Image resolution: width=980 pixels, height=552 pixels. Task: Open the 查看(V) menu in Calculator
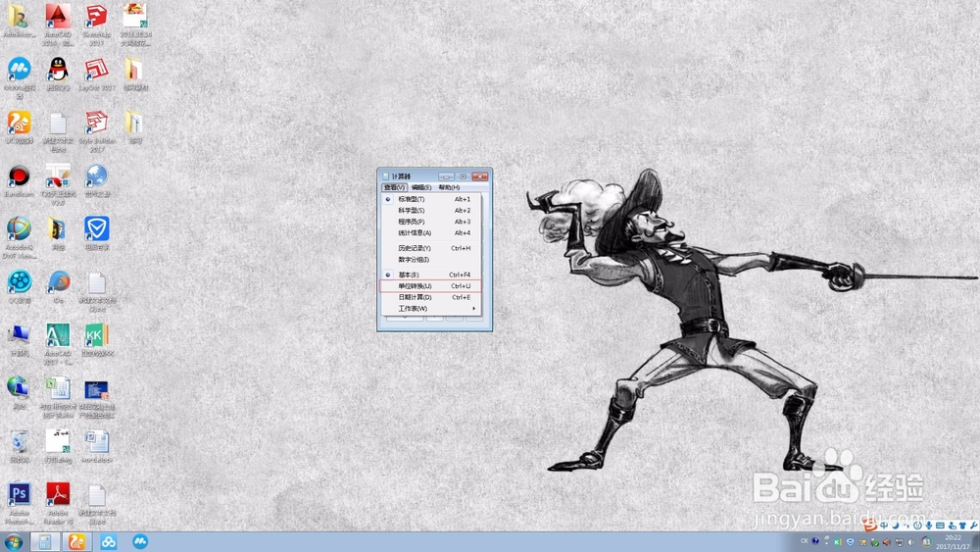tap(394, 187)
